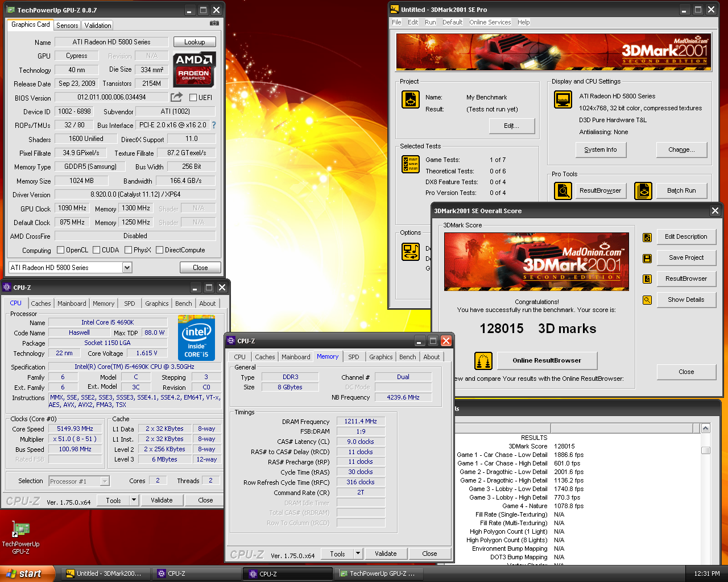Screen dimensions: 728x582
Task: Click the system clock showing 12:31 PM
Action: click(x=707, y=573)
